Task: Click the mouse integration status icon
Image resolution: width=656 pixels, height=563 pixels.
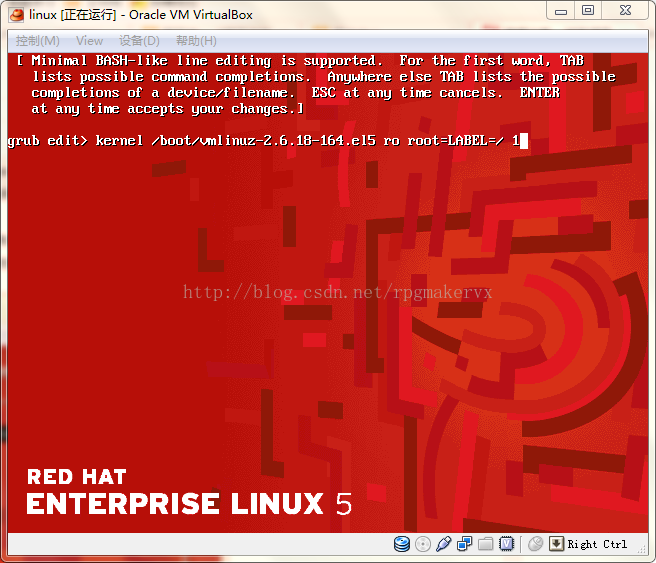Action: [536, 544]
